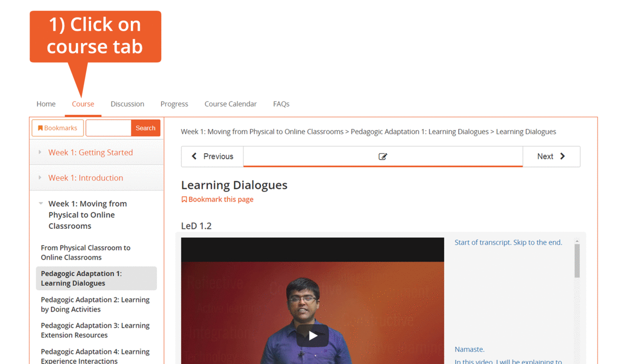Click the transcript scrollbar thumb

[577, 261]
